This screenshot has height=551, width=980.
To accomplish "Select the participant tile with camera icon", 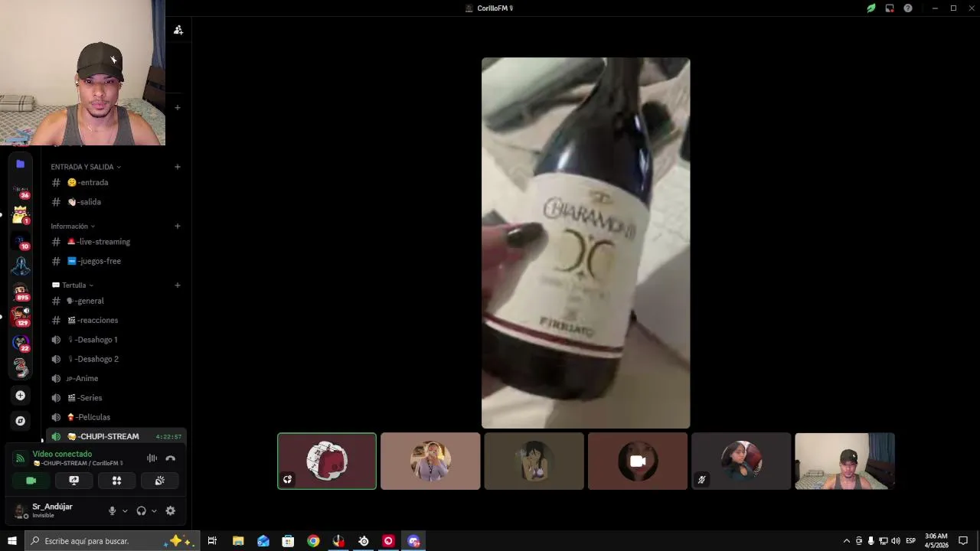I will click(638, 461).
